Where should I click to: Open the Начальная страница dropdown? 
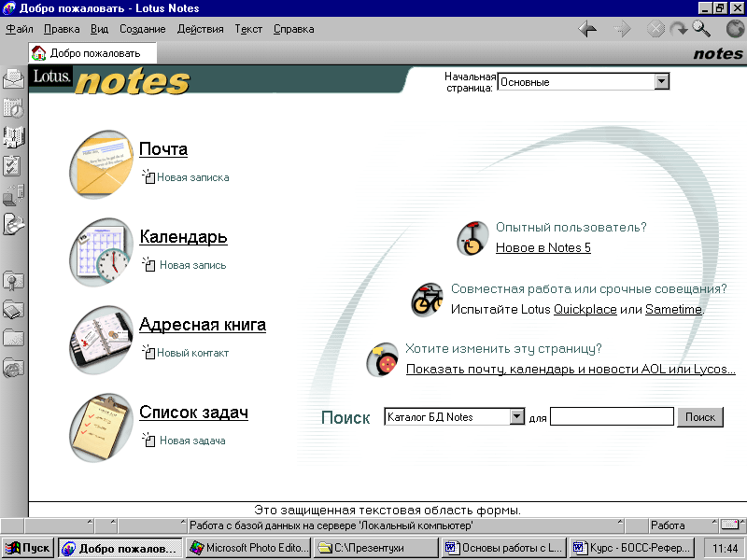pos(662,81)
